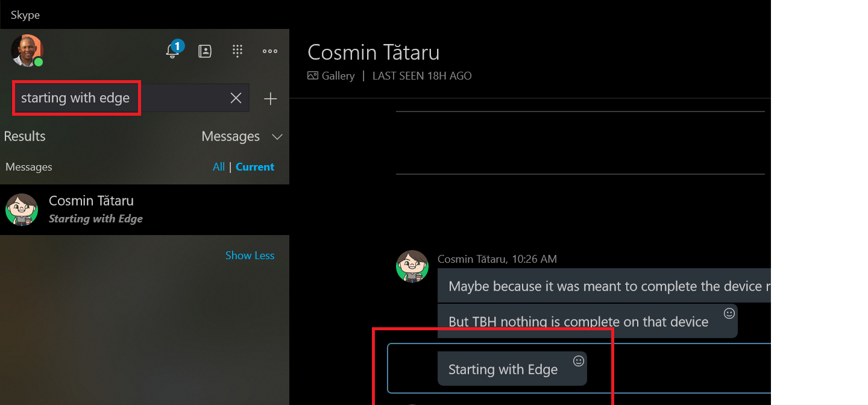Open Cosmin Tătaru search result
This screenshot has height=405, width=868.
point(145,210)
